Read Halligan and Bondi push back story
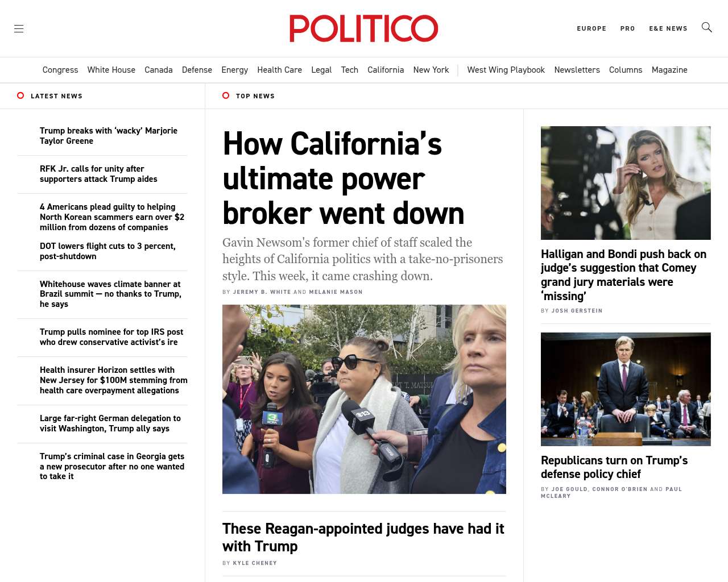The width and height of the screenshot is (728, 582). coord(623,275)
